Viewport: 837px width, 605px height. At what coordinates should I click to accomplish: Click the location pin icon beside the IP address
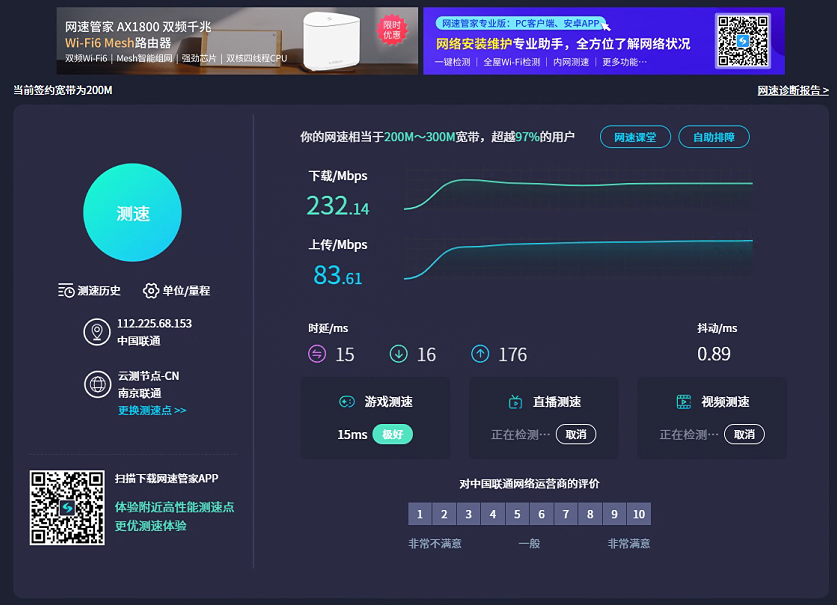coord(97,332)
